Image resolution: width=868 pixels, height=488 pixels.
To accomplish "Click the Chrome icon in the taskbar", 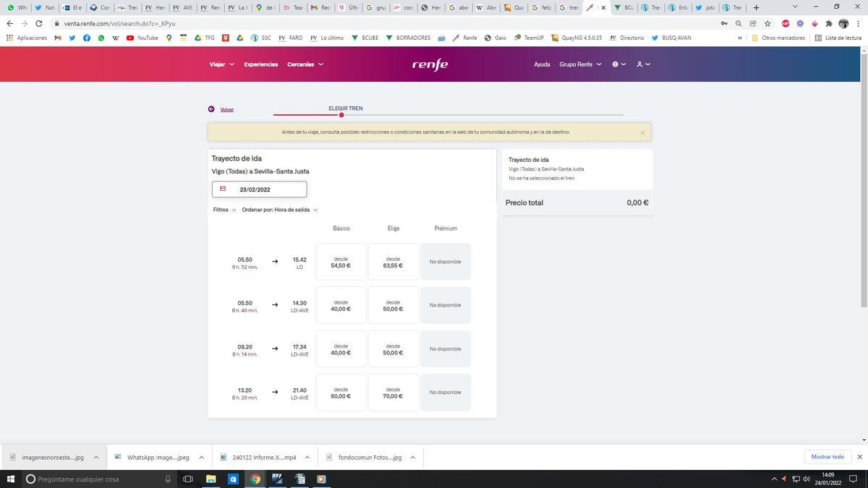I will click(x=255, y=479).
